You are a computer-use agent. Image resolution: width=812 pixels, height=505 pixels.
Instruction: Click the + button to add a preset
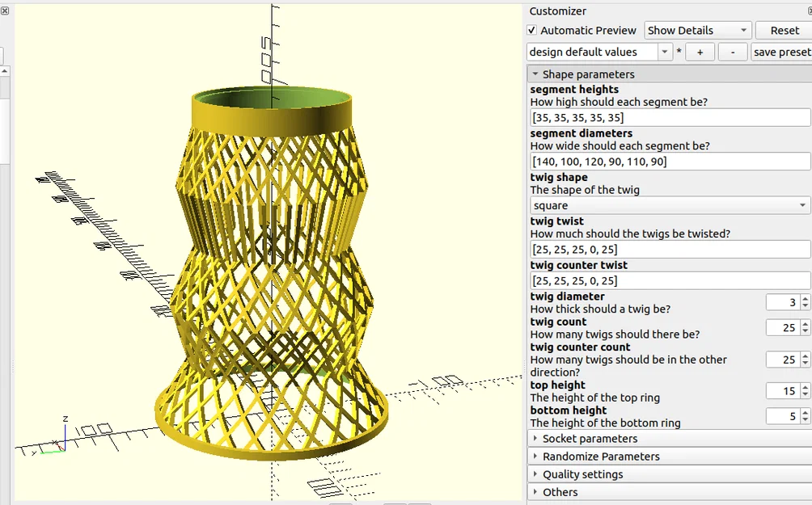pyautogui.click(x=700, y=51)
